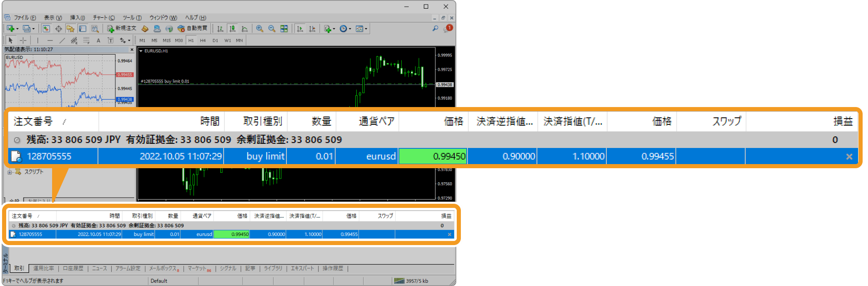
Task: Select the vertical line drawing tool
Action: point(38,40)
